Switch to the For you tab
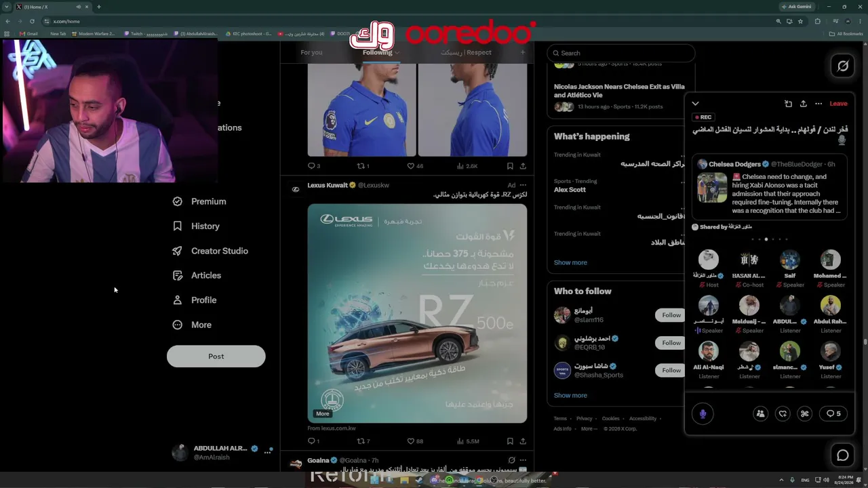This screenshot has width=868, height=488. [311, 52]
